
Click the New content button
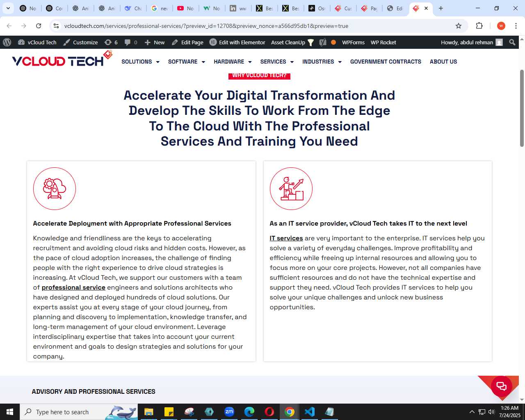pos(155,42)
